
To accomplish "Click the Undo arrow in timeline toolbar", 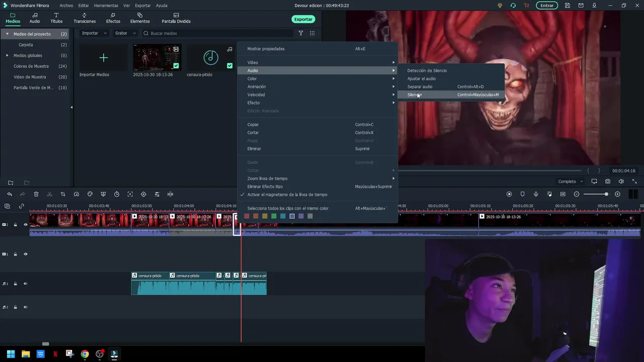I will [10, 194].
